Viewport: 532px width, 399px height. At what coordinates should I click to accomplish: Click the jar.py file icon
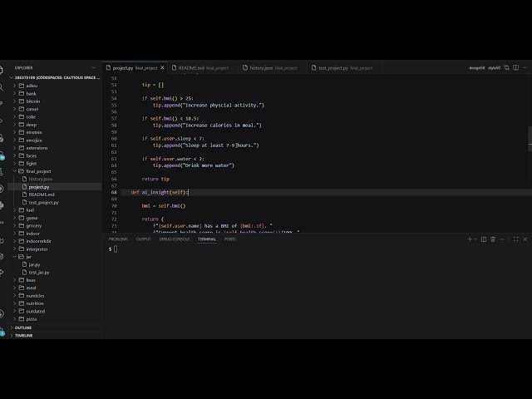pyautogui.click(x=24, y=264)
